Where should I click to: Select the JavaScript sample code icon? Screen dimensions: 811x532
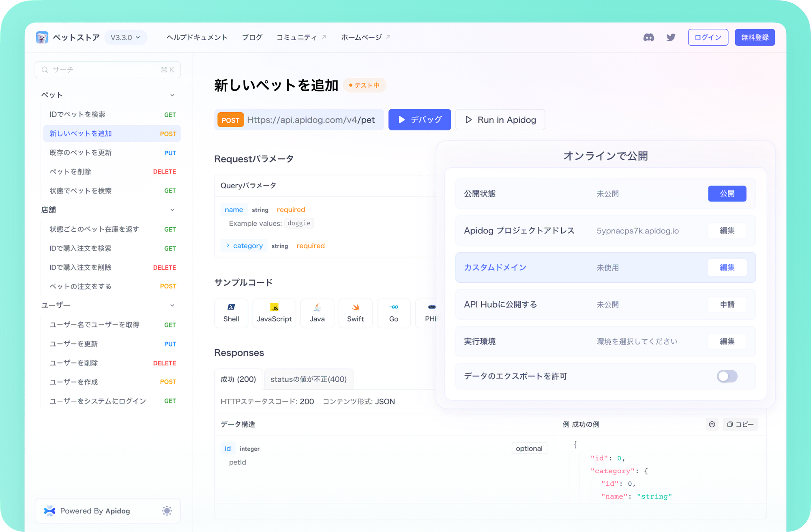click(275, 308)
